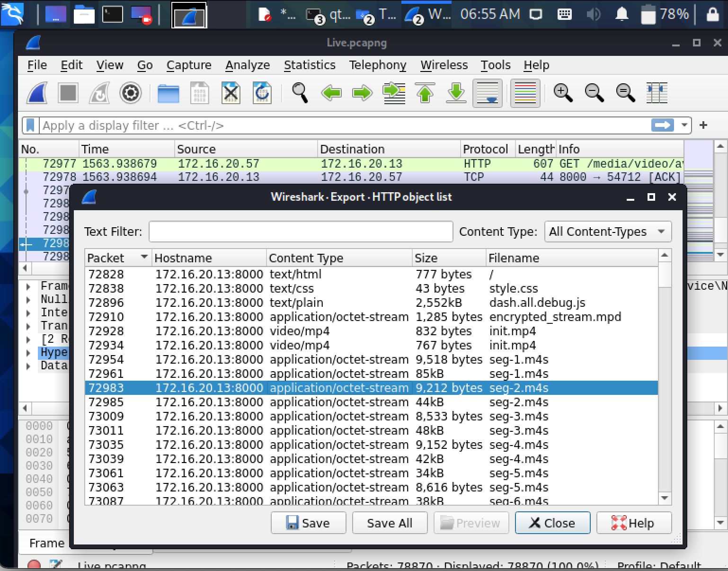
Task: Click inside the Text Filter field
Action: click(x=301, y=232)
